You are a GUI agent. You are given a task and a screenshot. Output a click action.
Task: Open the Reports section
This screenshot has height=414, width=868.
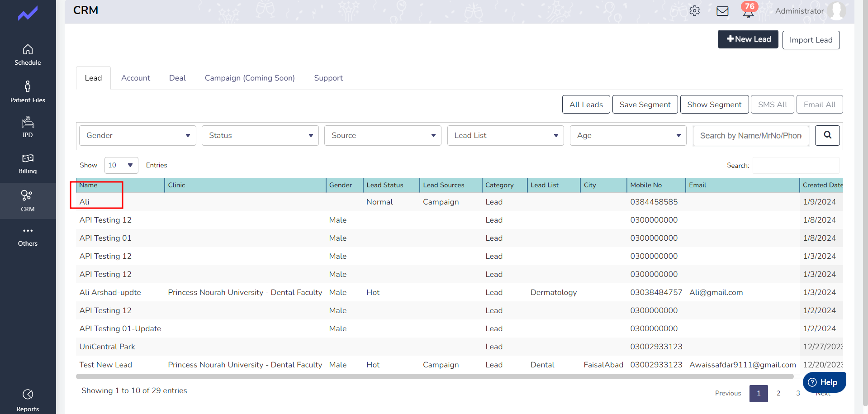[x=28, y=400]
